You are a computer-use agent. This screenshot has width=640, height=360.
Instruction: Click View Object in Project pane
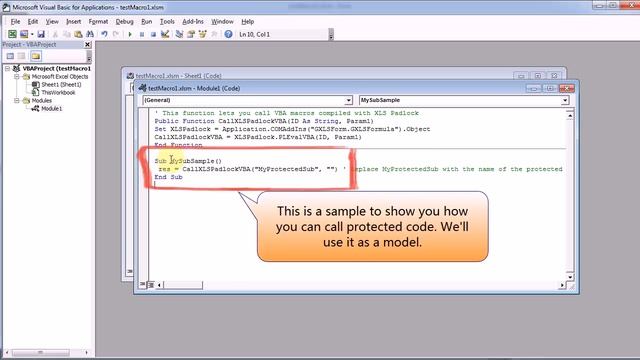point(22,56)
